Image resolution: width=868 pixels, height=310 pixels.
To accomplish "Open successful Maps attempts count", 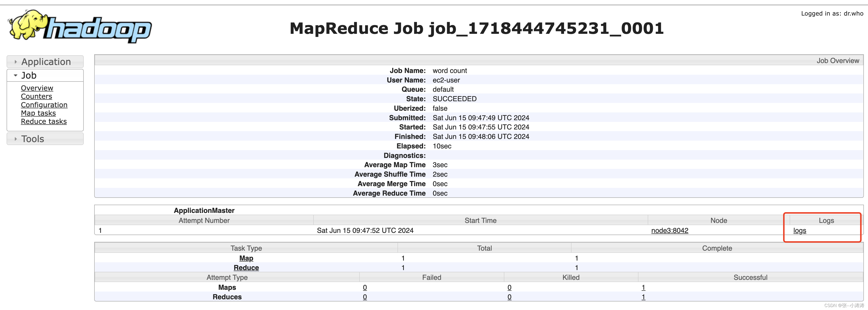I will click(643, 287).
